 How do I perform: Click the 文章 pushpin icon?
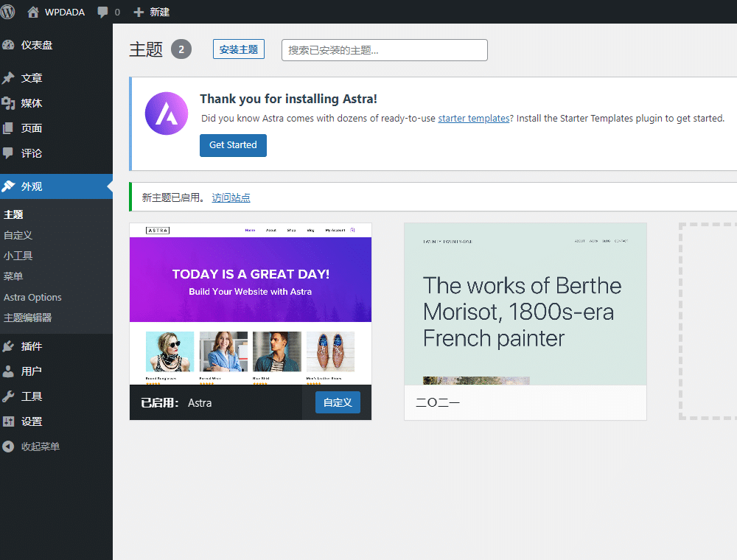(8, 78)
